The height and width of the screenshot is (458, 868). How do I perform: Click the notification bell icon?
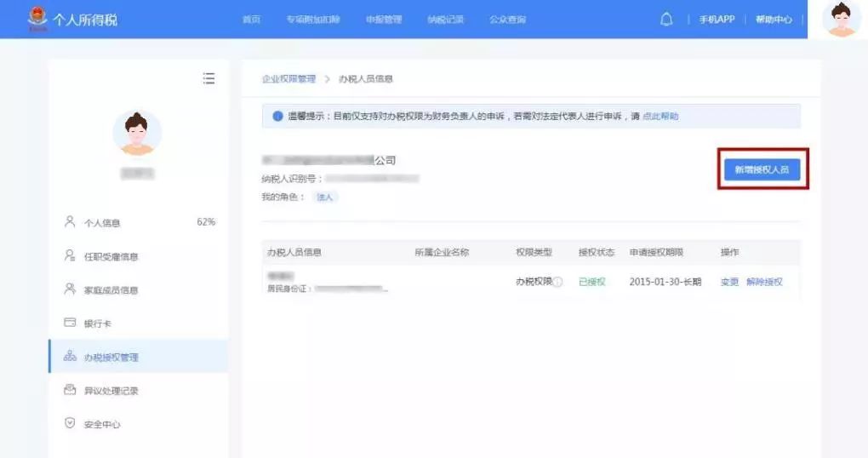pos(666,20)
